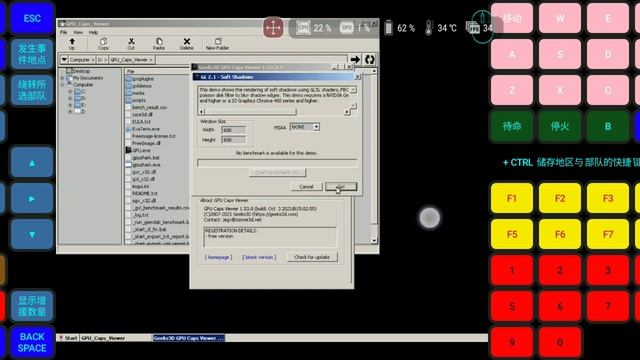The width and height of the screenshot is (640, 360).
Task: Switch to Geeks3D GPU Caps Viewer taskbar item
Action: coord(189,338)
